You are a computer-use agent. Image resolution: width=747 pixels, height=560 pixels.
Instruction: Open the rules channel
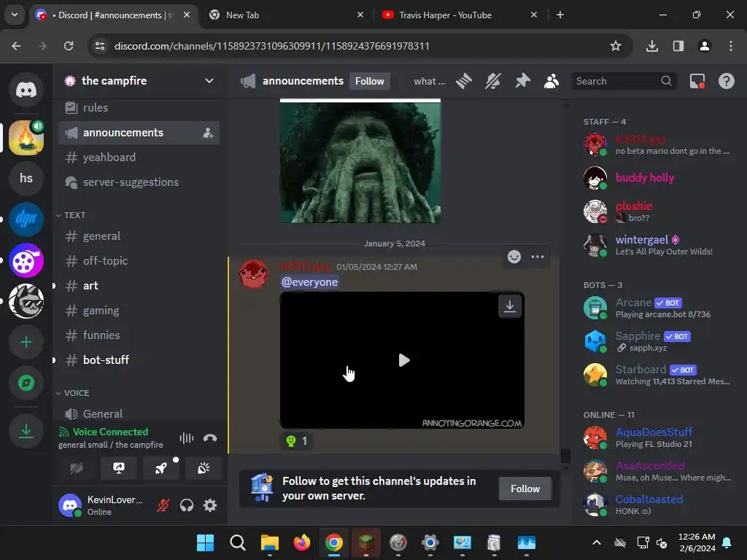[139, 108]
